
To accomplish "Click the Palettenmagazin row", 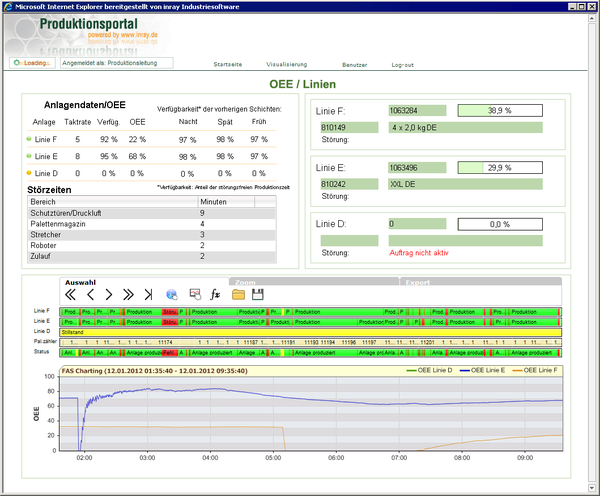I will click(x=152, y=224).
